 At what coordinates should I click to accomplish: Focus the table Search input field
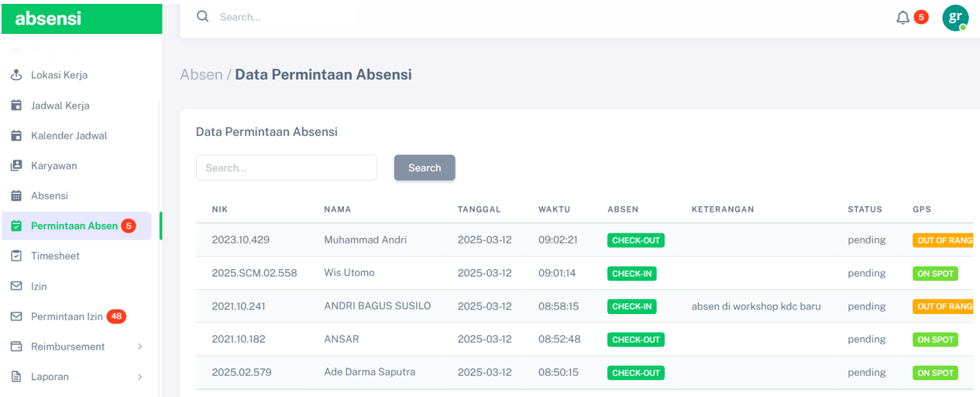pos(286,167)
